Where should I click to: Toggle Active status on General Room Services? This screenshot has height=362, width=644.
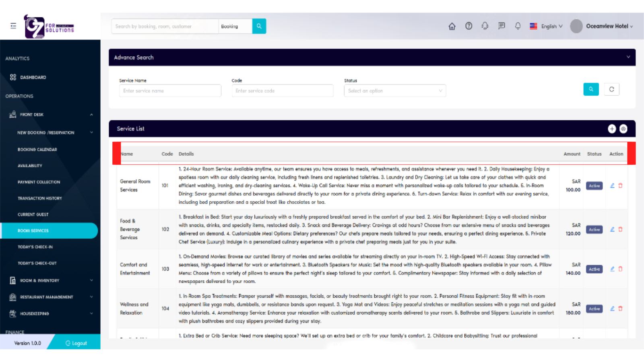point(594,185)
